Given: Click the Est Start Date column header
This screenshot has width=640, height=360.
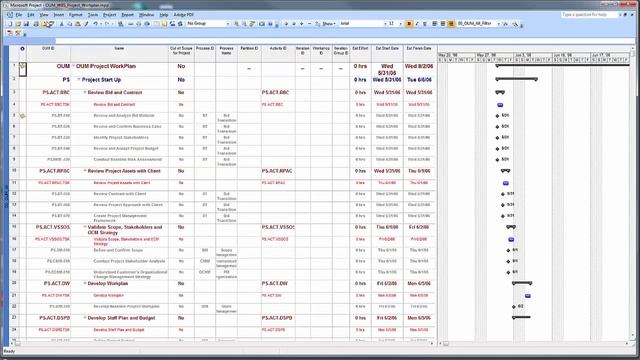Looking at the screenshot, I should pyautogui.click(x=387, y=53).
